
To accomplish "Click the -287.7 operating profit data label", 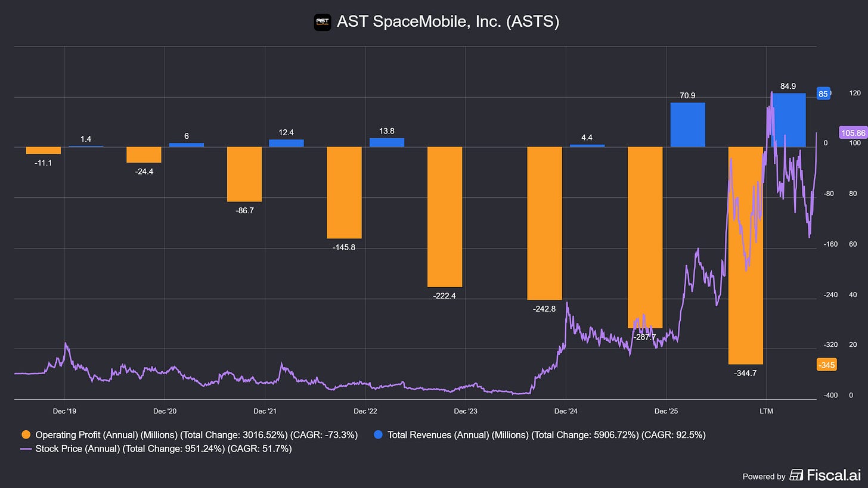I will click(646, 337).
